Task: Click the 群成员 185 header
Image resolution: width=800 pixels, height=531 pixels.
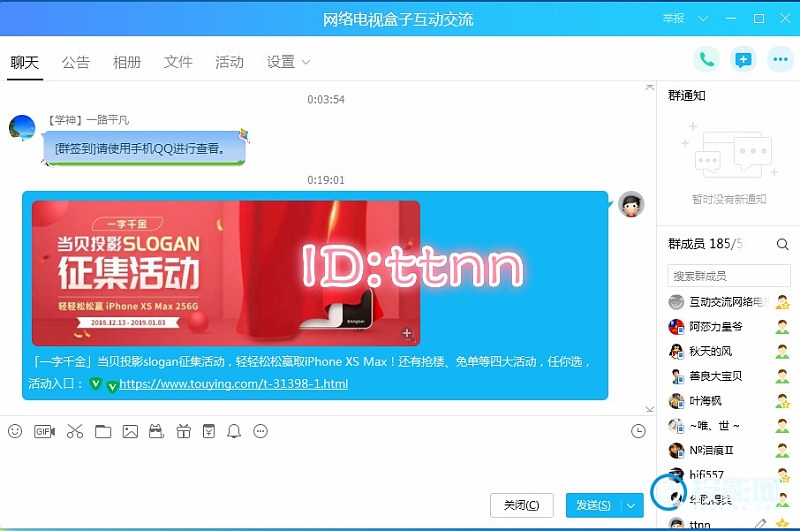Action: point(705,244)
